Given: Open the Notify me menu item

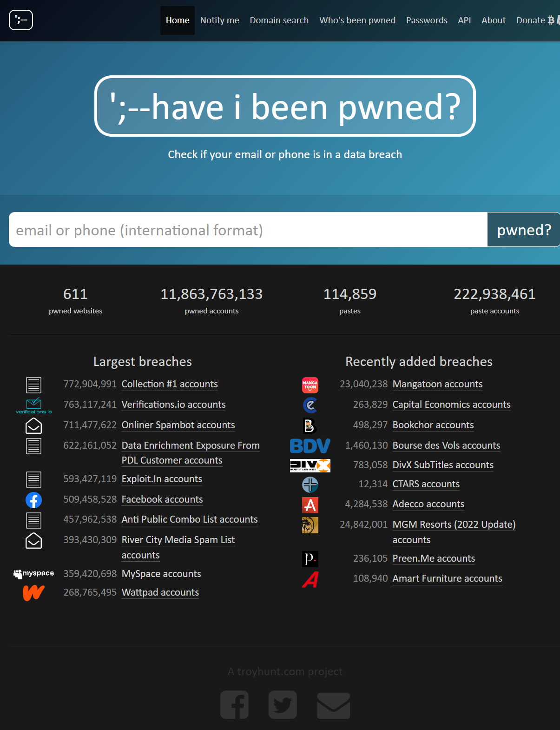Looking at the screenshot, I should 219,20.
